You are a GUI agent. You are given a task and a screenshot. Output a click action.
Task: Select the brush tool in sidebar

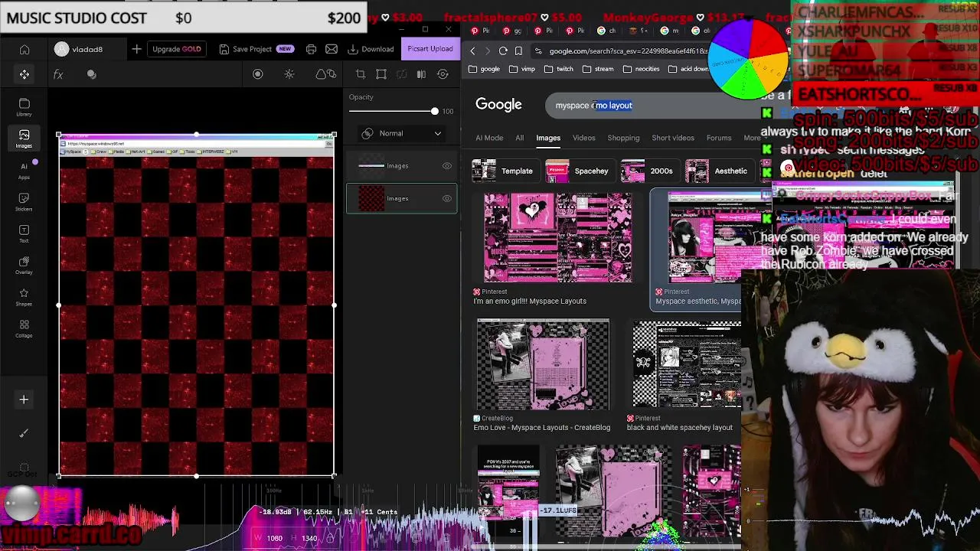[24, 433]
